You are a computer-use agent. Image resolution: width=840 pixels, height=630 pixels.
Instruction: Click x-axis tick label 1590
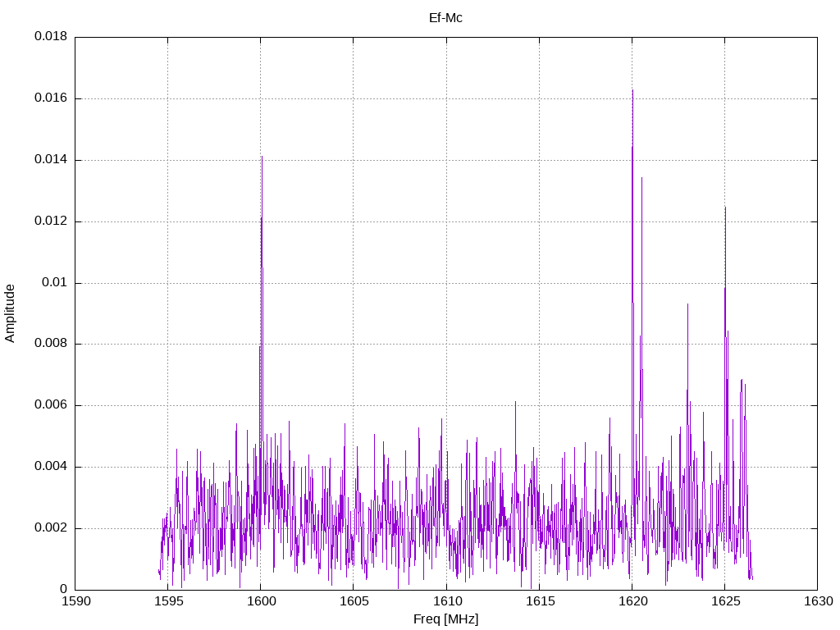(76, 601)
